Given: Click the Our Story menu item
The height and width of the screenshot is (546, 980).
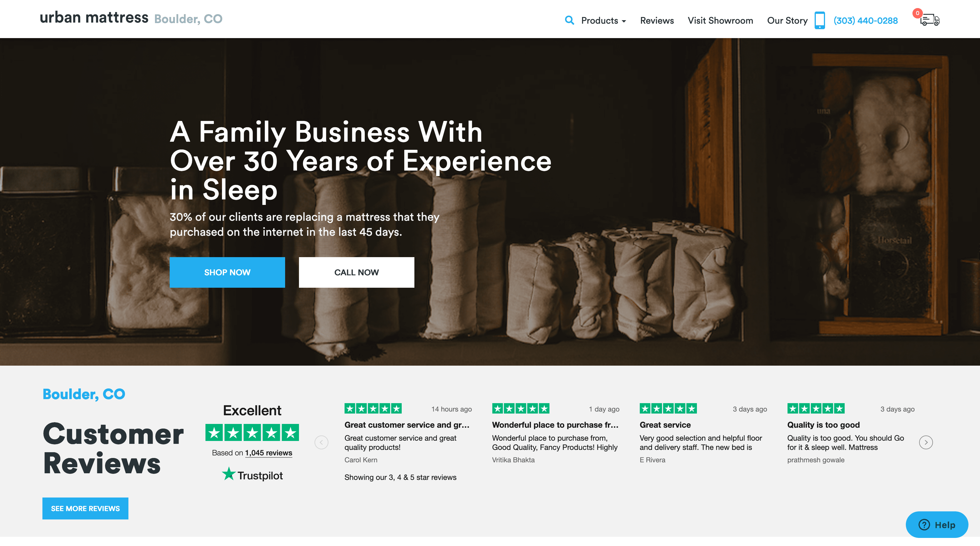Looking at the screenshot, I should [x=787, y=20].
